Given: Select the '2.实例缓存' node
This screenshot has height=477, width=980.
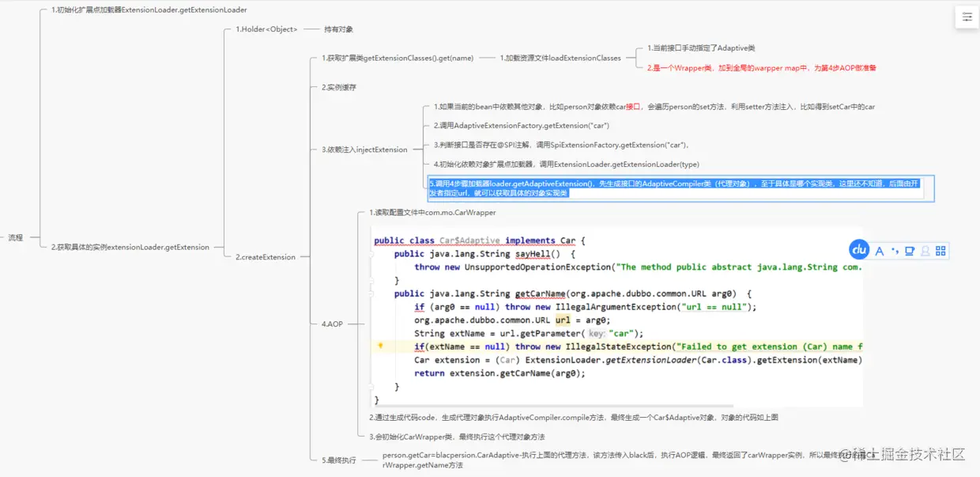Looking at the screenshot, I should pyautogui.click(x=339, y=87).
